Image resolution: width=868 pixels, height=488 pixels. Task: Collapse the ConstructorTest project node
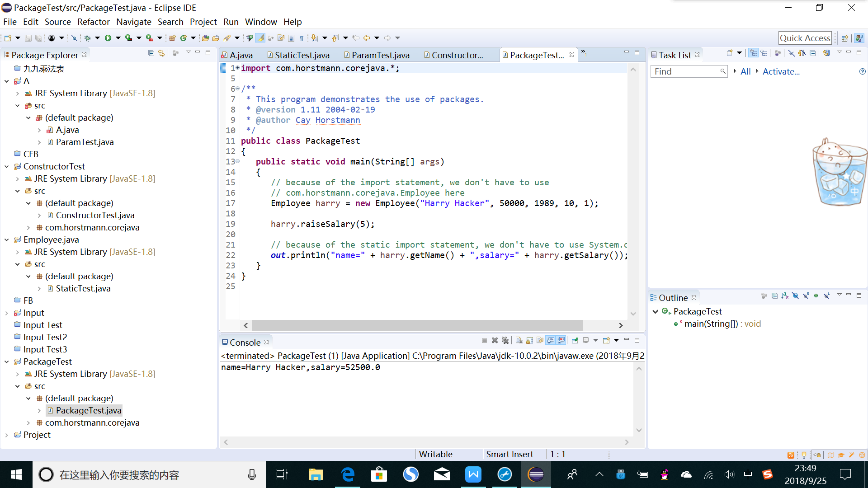tap(7, 167)
